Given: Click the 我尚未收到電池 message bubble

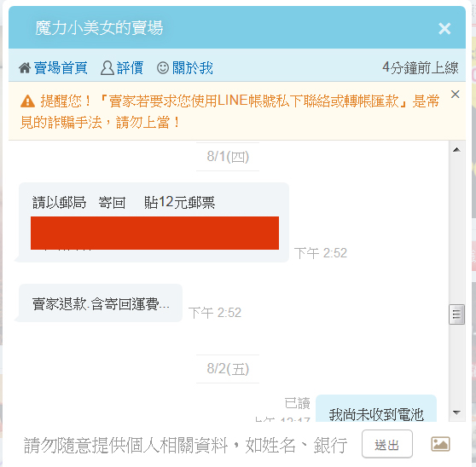Looking at the screenshot, I should pyautogui.click(x=376, y=408).
